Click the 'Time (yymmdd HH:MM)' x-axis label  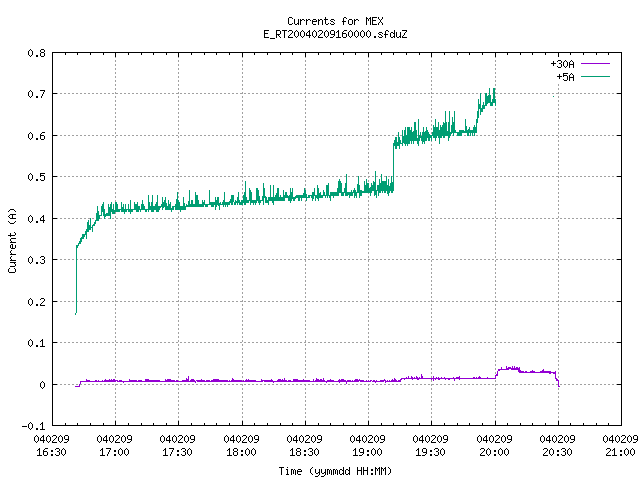click(335, 471)
